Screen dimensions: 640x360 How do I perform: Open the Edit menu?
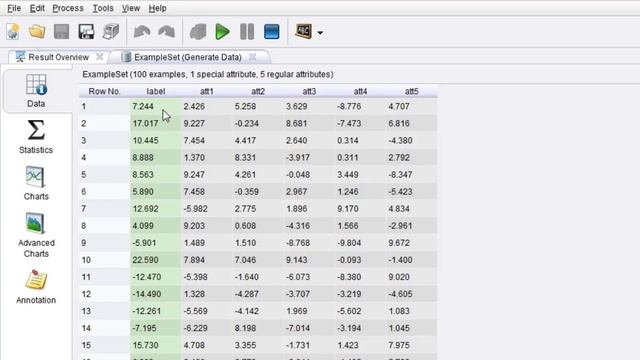pos(37,8)
